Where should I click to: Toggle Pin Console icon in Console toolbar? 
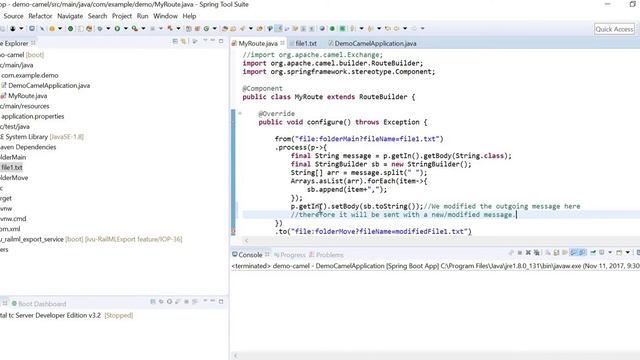[593, 253]
